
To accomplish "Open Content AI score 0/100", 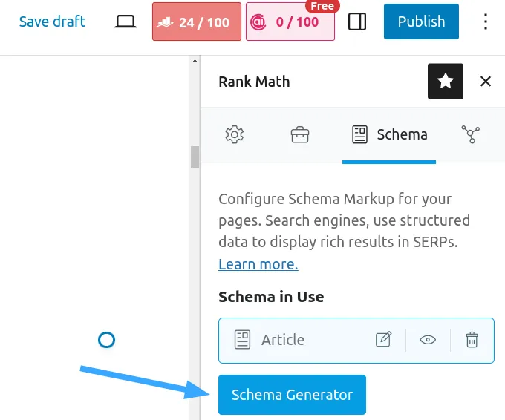I will tap(290, 23).
